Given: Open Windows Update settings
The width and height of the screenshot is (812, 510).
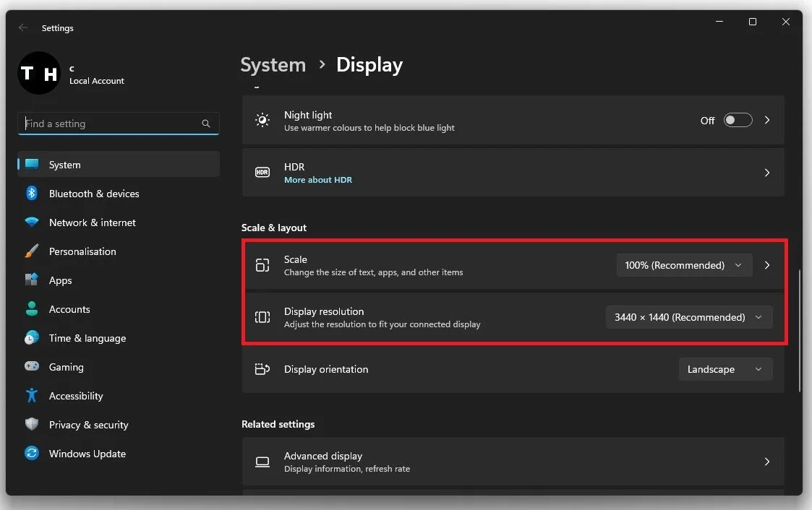Looking at the screenshot, I should 119,454.
